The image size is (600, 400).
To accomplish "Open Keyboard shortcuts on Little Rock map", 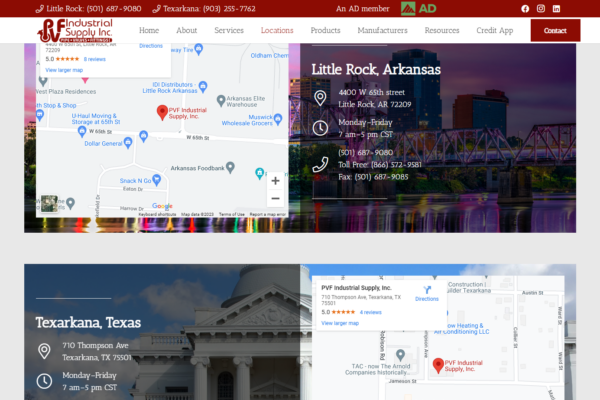I will 157,214.
